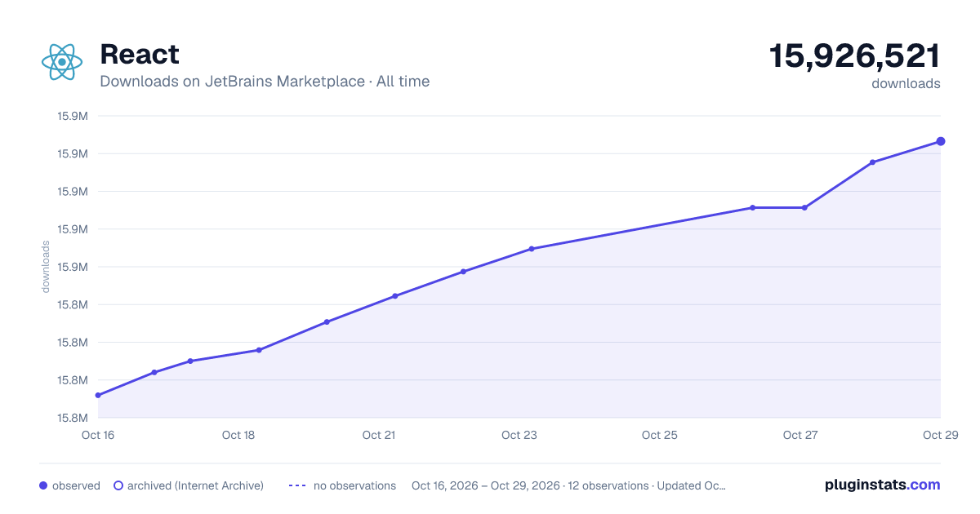Click the Oct 25 axis label
Viewport: 980px width, 514px height.
pos(660,435)
